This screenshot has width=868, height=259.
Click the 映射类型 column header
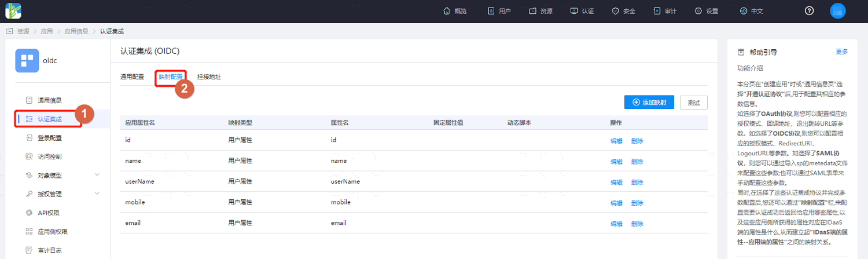coord(240,123)
